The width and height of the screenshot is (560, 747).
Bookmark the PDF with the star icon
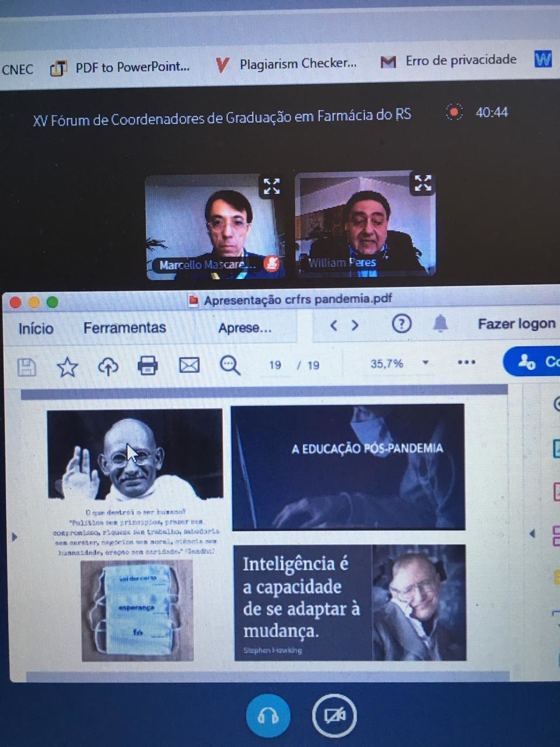(x=67, y=367)
